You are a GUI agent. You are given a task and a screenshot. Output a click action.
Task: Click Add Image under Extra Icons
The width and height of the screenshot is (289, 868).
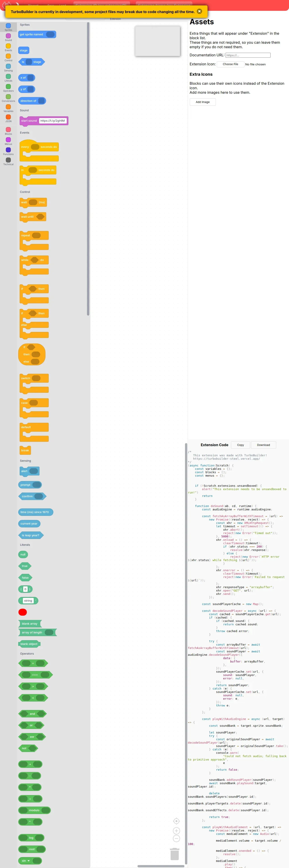point(203,102)
